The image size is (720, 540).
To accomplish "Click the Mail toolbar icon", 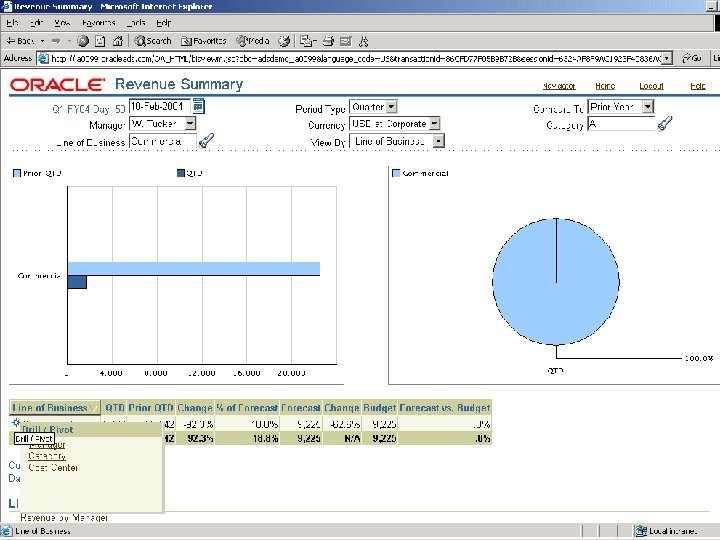I will (308, 41).
